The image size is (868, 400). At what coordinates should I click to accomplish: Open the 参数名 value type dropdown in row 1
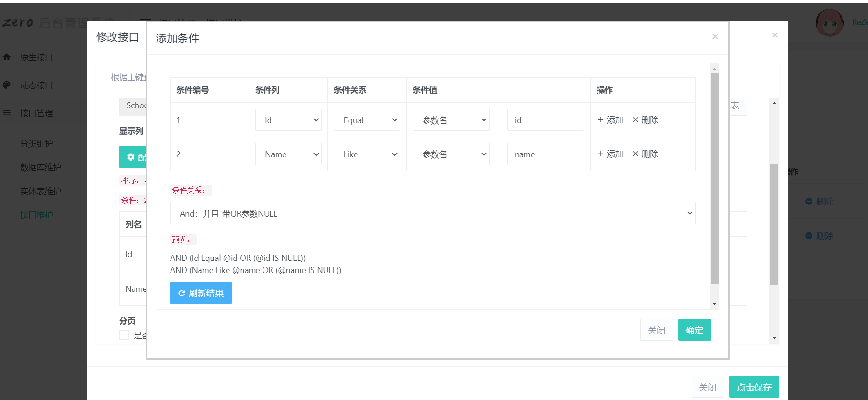coord(451,120)
